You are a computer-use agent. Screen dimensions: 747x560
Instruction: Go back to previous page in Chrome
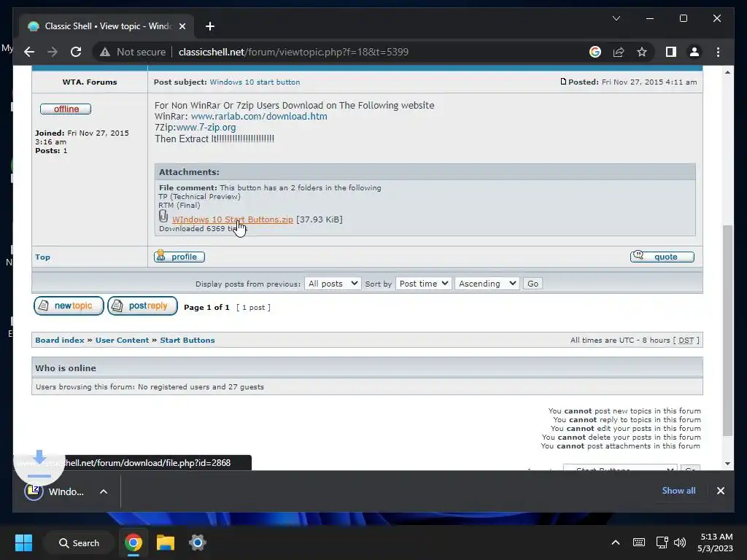click(29, 52)
